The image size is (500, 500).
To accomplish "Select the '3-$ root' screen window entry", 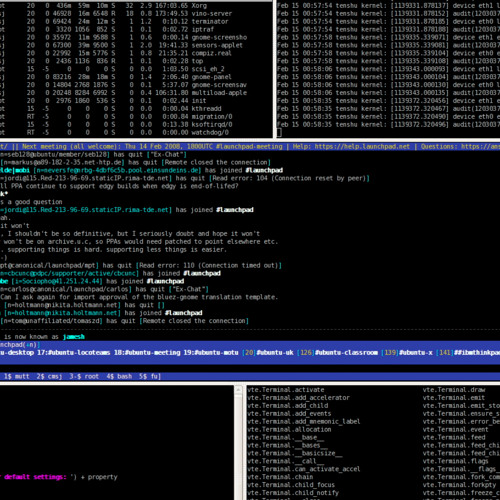I will click(x=84, y=376).
